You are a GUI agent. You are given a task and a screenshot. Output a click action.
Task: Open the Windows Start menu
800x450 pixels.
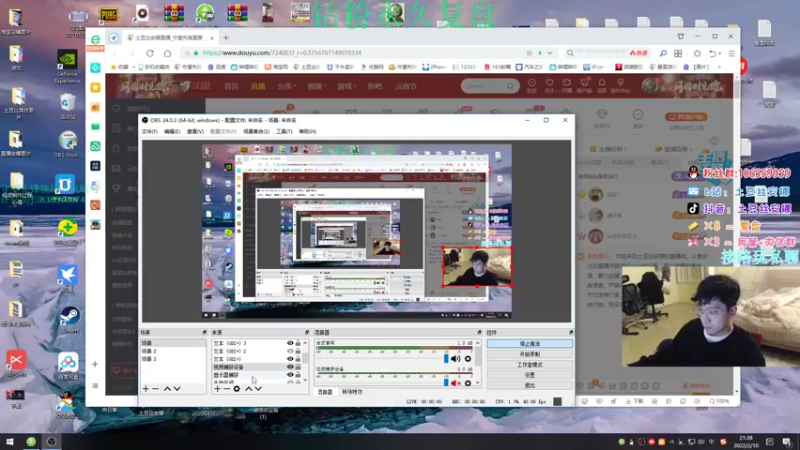pyautogui.click(x=10, y=442)
